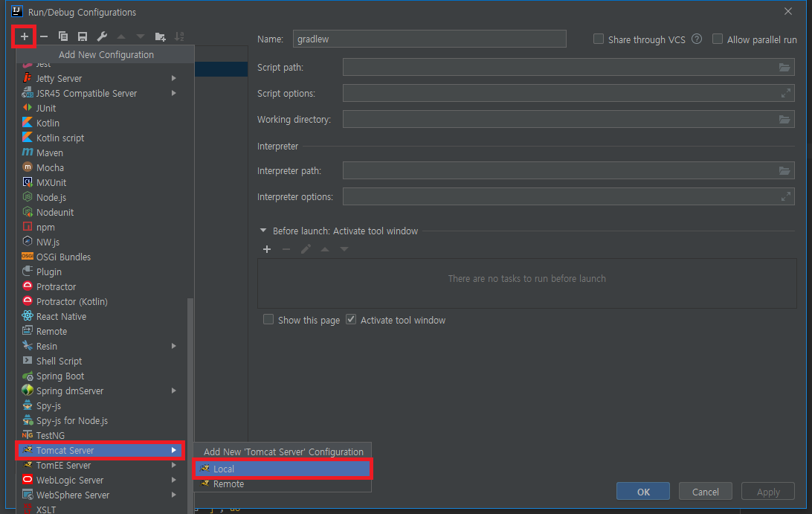Browse for Interpreter path folder icon
The height and width of the screenshot is (514, 812).
click(x=784, y=170)
